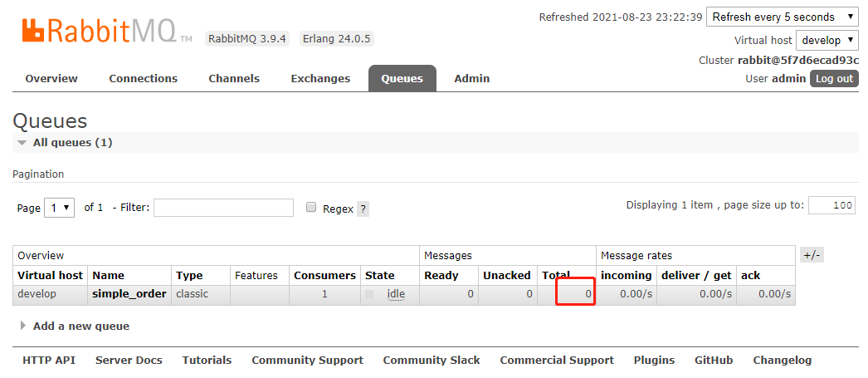Enable the Regex checkbox
The height and width of the screenshot is (378, 868).
312,208
